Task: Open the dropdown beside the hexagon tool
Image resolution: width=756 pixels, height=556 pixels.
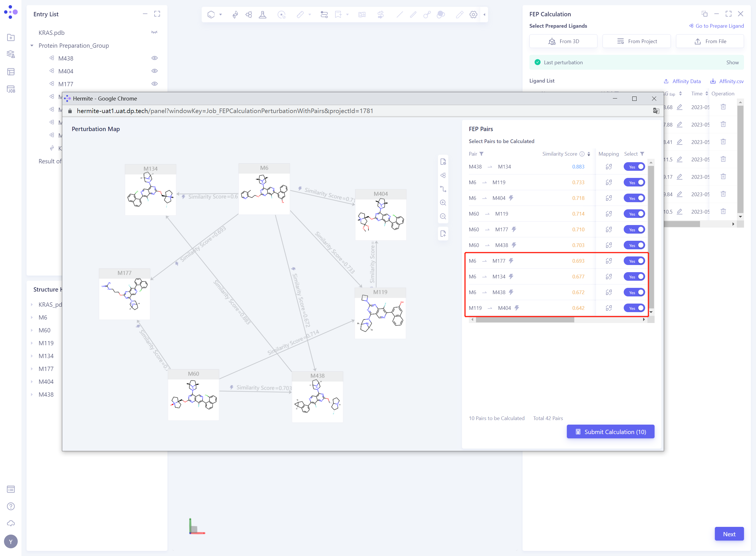Action: point(220,15)
